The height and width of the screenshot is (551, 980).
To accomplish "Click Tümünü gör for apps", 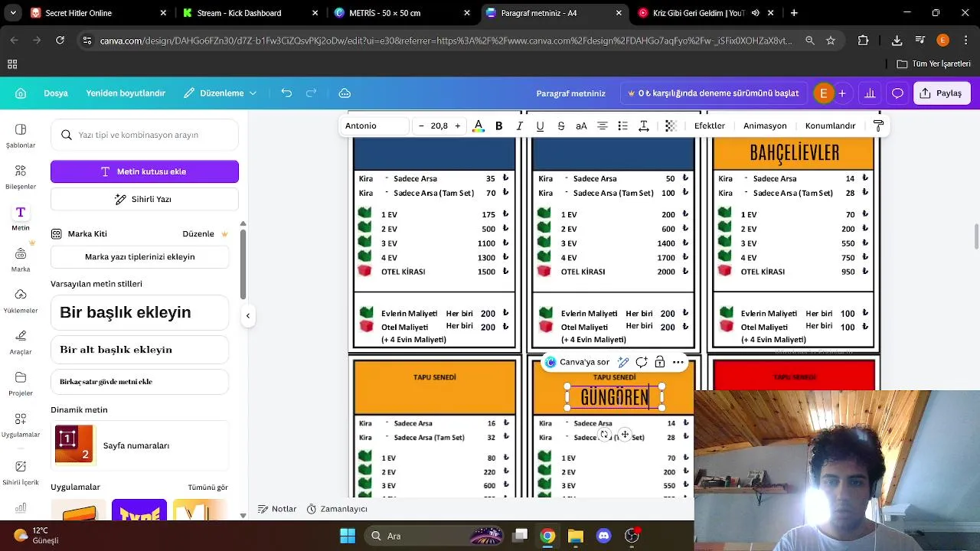I will tap(207, 487).
